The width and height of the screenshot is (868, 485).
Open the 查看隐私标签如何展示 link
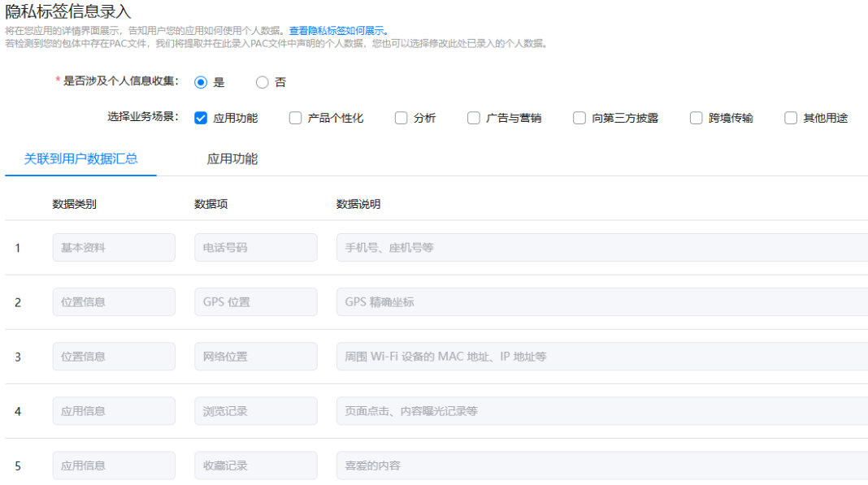[338, 29]
